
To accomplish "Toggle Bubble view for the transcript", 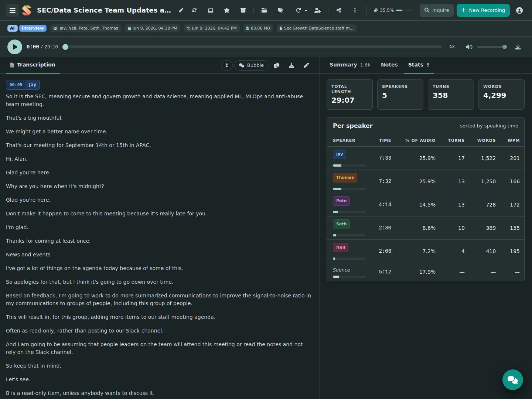I will [x=251, y=65].
